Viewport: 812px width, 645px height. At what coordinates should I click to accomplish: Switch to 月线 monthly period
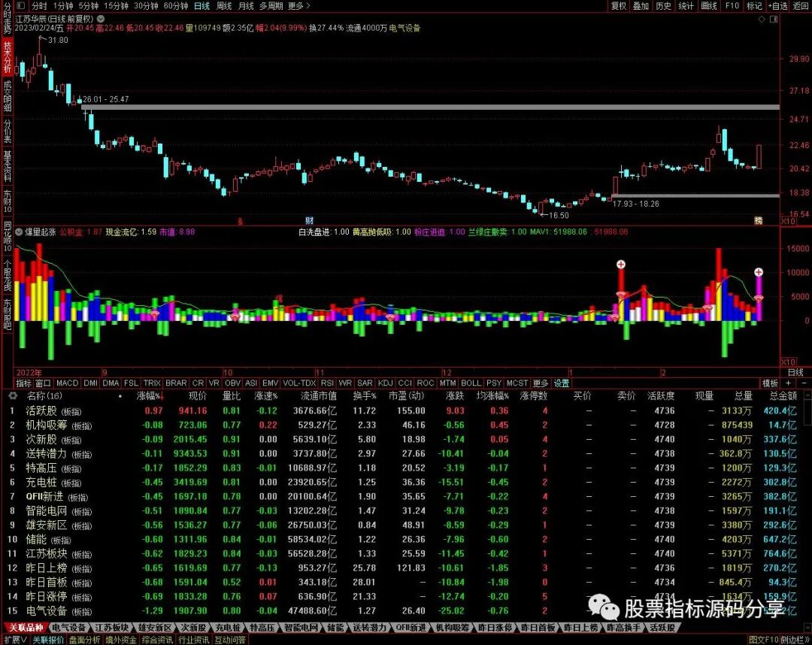pos(245,6)
